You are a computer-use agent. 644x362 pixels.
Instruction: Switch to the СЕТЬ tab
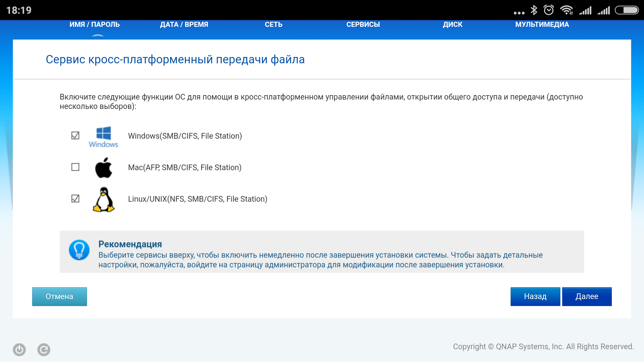coord(273,24)
